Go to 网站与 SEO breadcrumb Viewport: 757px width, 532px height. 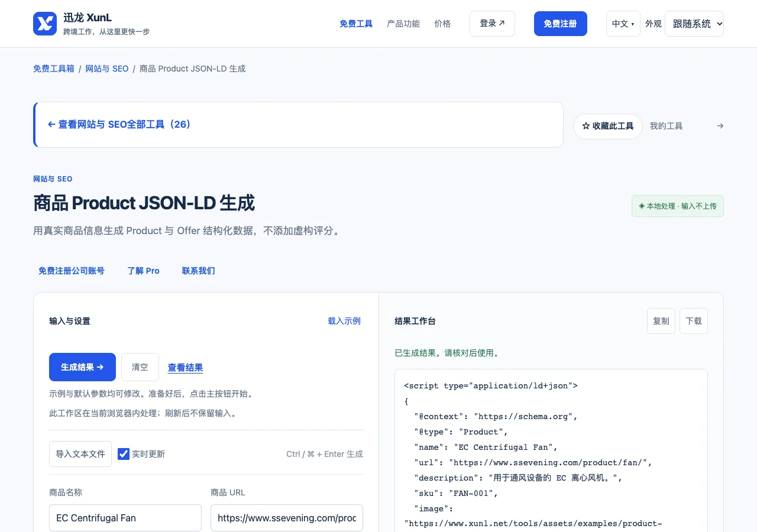tap(107, 69)
